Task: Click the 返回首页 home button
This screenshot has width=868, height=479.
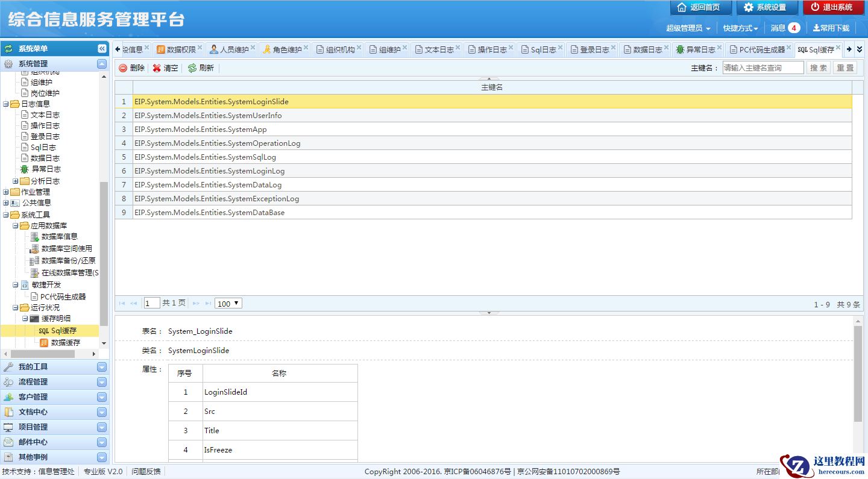Action: (700, 7)
